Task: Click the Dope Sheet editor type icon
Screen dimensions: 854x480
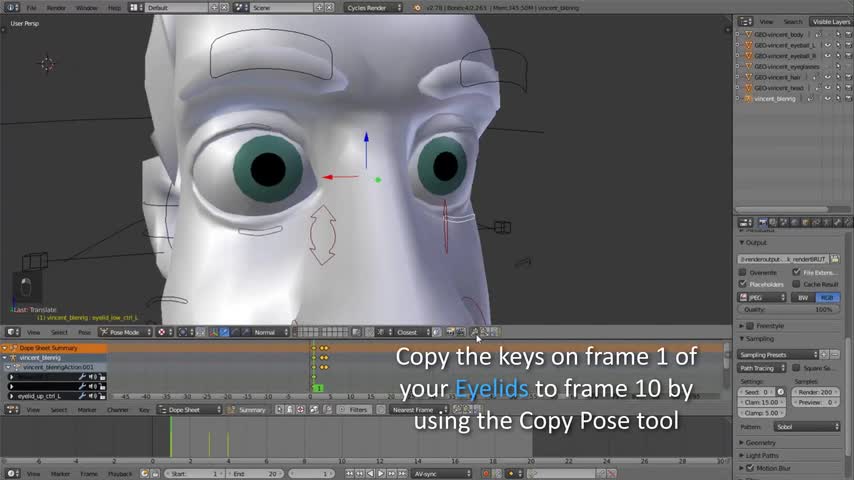Action: click(12, 410)
